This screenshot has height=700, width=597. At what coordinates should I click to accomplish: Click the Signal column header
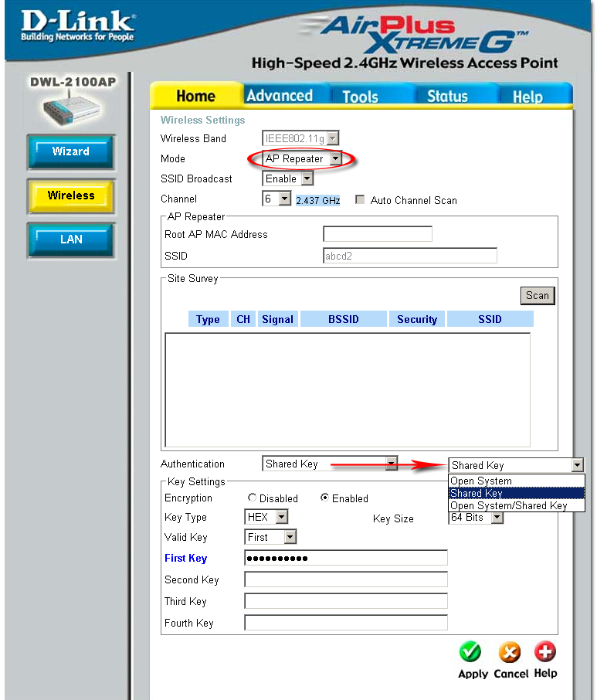coord(277,319)
